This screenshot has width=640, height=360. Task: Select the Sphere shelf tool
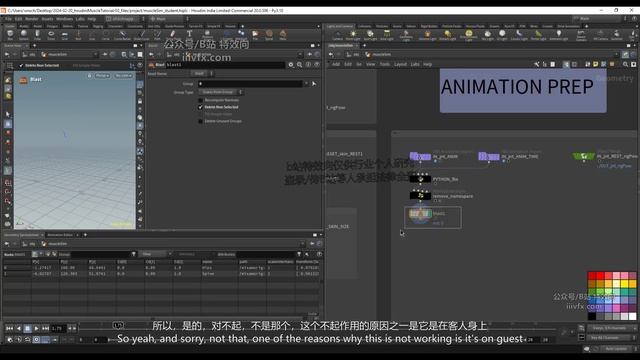[24, 35]
